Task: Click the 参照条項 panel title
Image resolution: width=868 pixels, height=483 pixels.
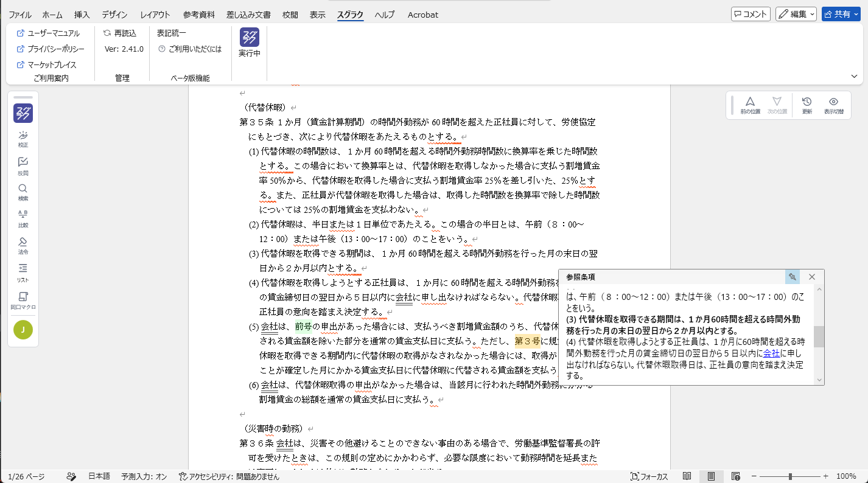Action: click(581, 277)
